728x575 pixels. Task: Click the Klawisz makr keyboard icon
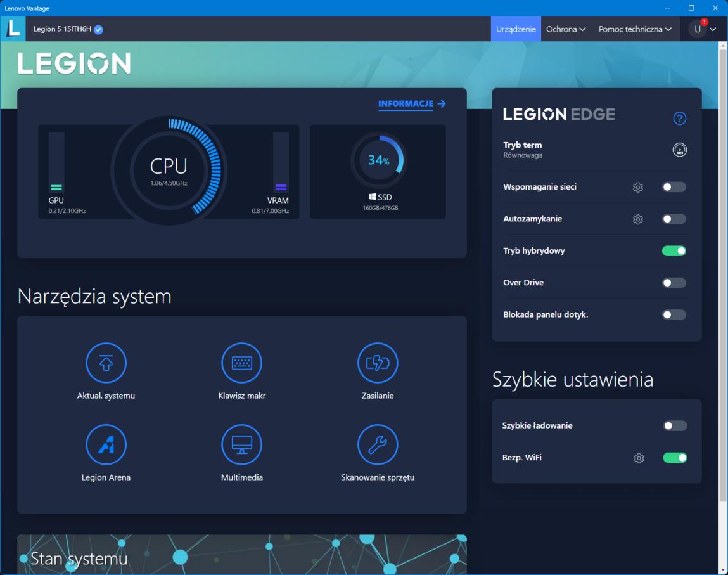[241, 363]
